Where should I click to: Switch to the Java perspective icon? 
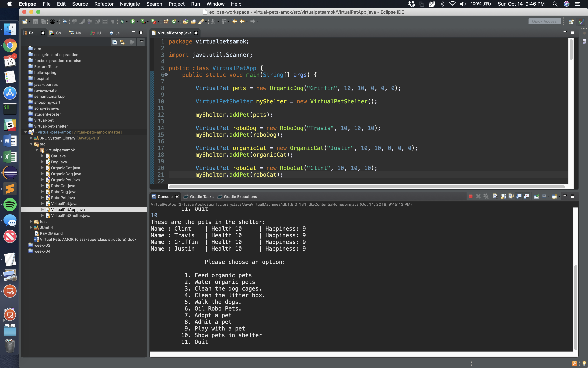pos(581,22)
